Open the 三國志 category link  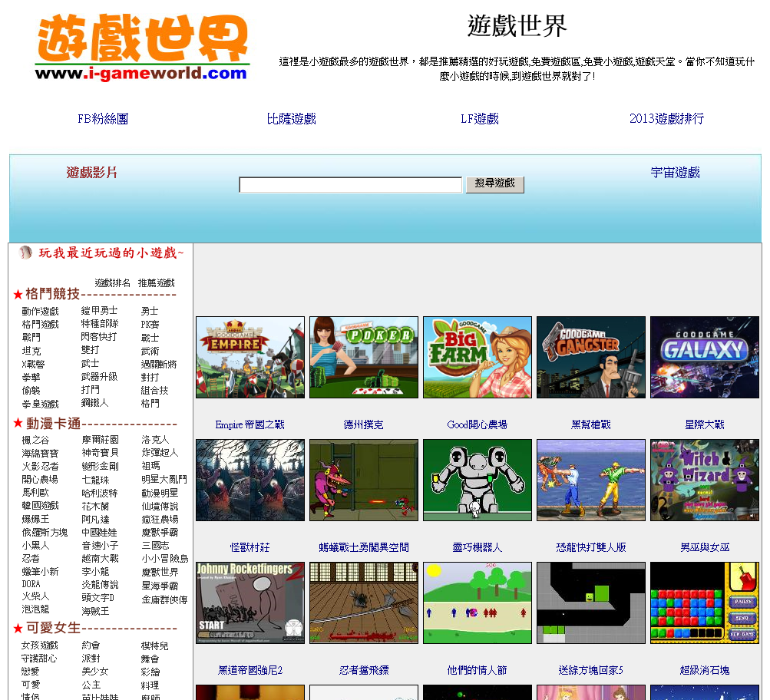point(155,545)
